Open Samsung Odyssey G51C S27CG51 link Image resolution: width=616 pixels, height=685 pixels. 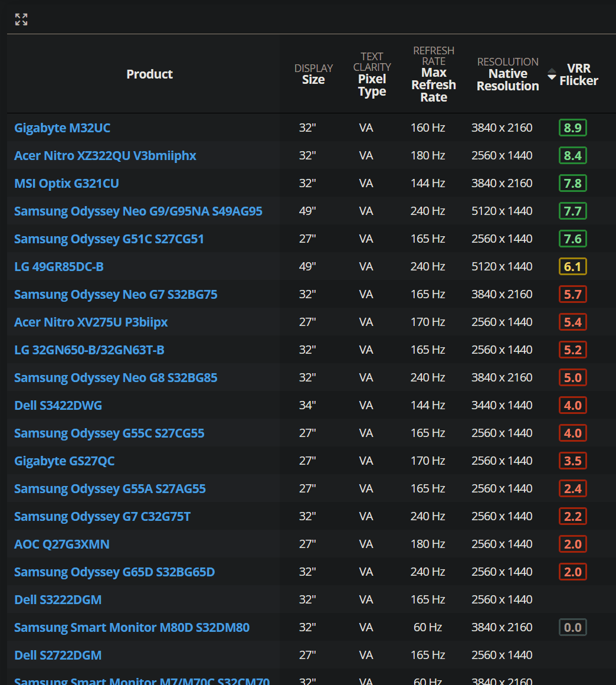(109, 239)
